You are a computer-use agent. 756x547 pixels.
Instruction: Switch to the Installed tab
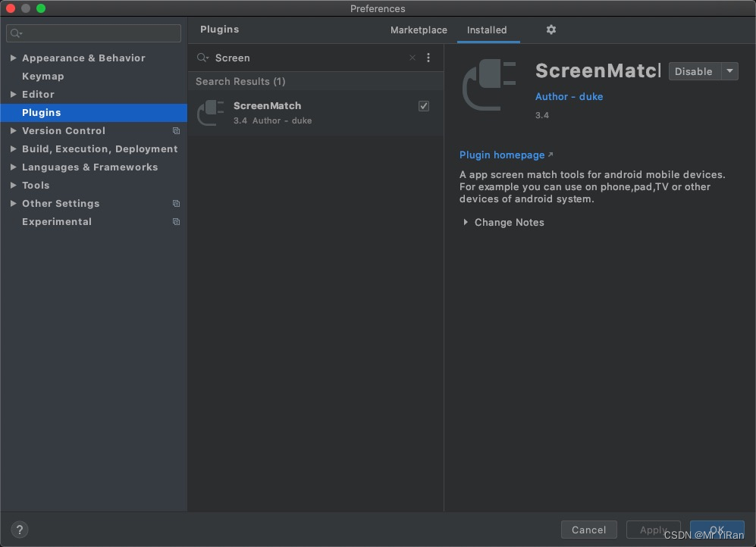(x=487, y=30)
